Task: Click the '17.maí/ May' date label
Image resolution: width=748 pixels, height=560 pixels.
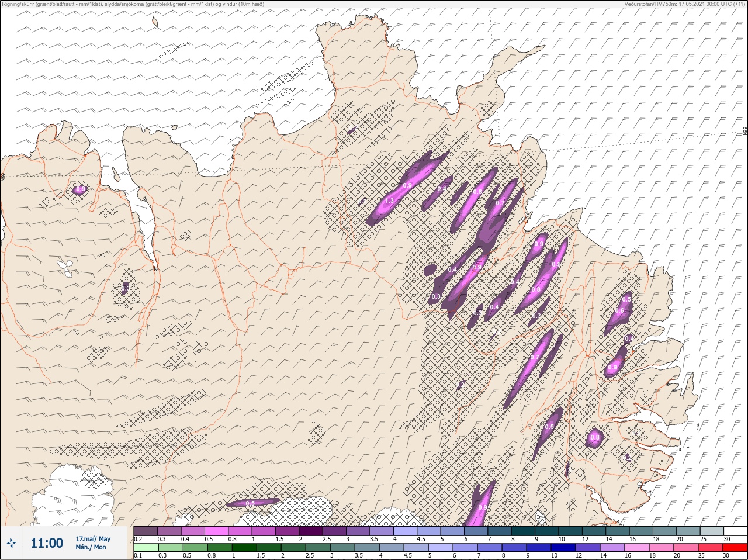Action: click(x=93, y=538)
